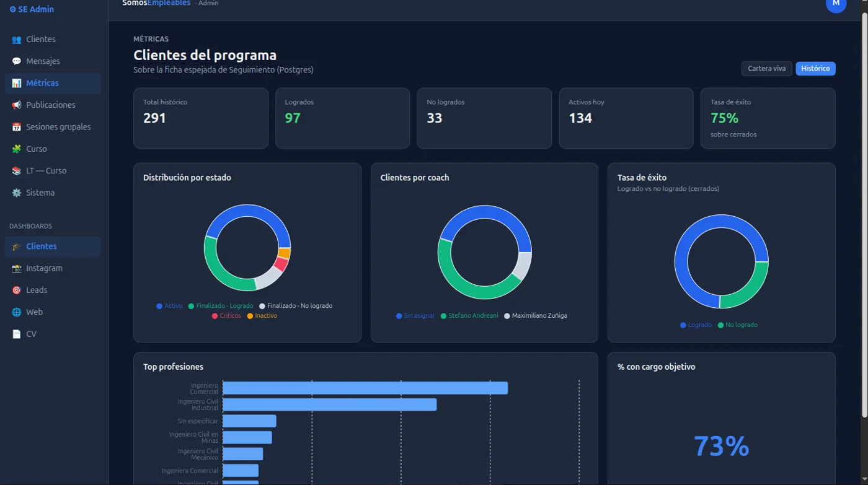Open LT — Curso section

tap(53, 171)
